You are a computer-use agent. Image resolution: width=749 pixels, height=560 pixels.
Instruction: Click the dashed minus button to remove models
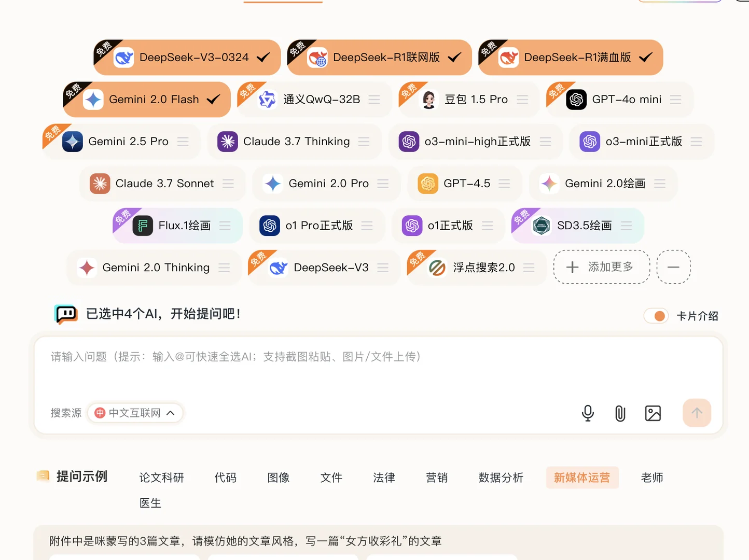pyautogui.click(x=673, y=267)
